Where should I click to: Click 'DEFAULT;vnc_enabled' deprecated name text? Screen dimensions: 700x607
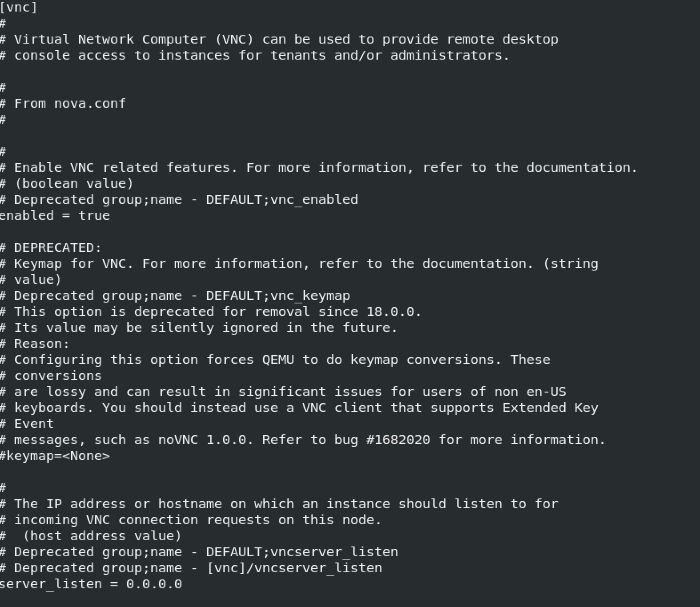pyautogui.click(x=282, y=200)
